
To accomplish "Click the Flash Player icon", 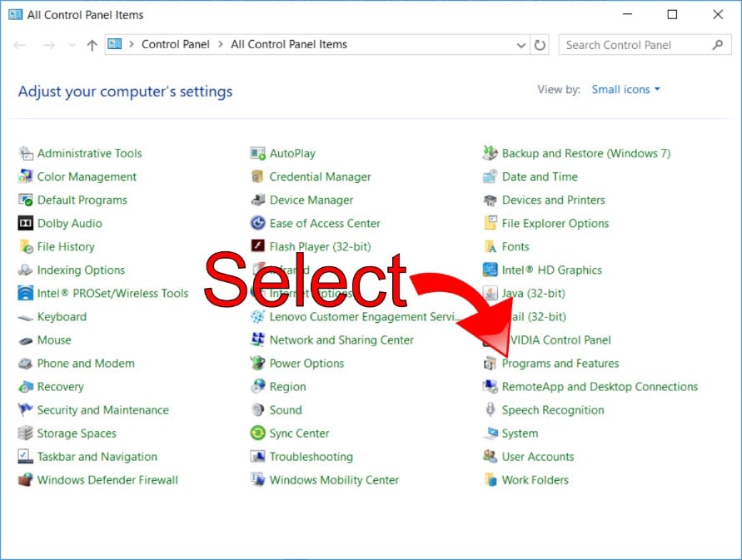I will 257,247.
